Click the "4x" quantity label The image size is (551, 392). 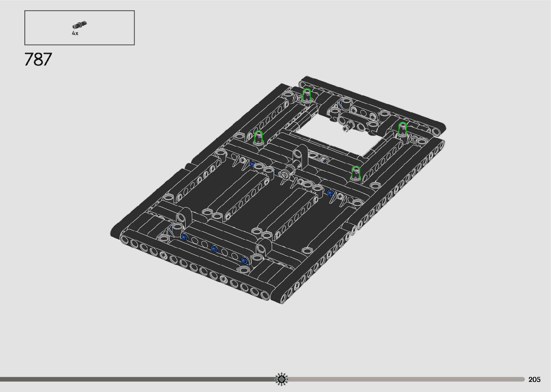click(x=75, y=33)
